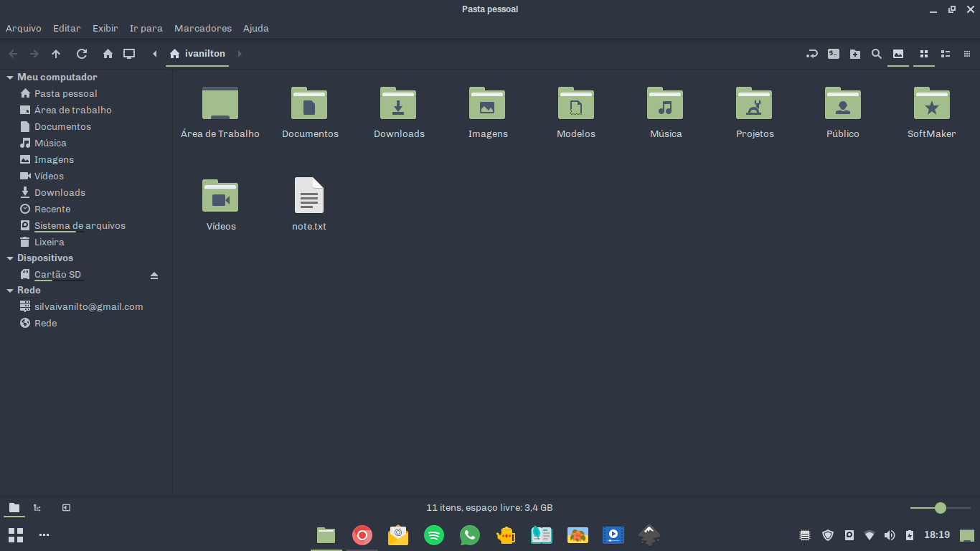Go up to the parent folder

tap(56, 54)
